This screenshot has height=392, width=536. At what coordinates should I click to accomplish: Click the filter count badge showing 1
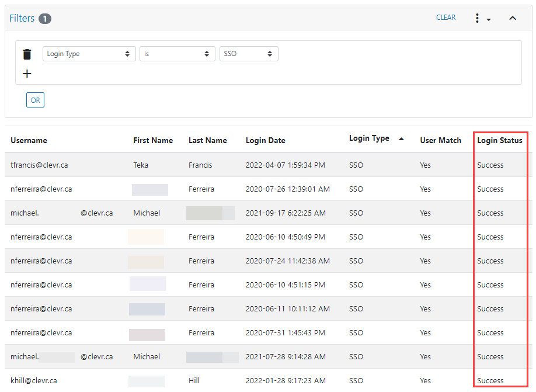[45, 19]
